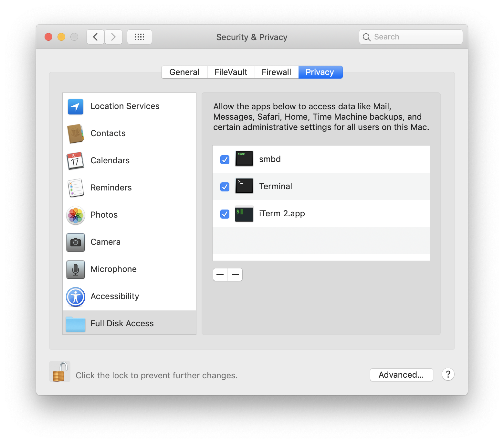Click into the Search field

click(x=411, y=37)
